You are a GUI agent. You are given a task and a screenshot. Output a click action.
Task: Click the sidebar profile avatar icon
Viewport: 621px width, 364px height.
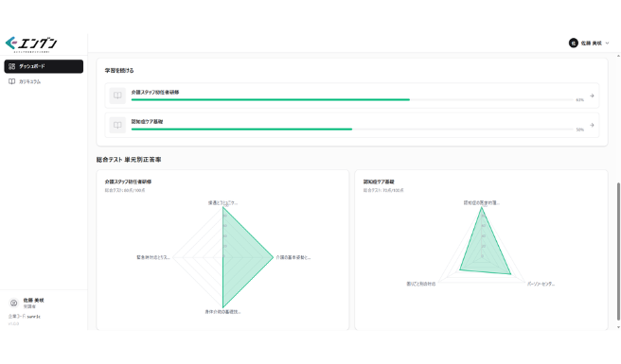[14, 303]
